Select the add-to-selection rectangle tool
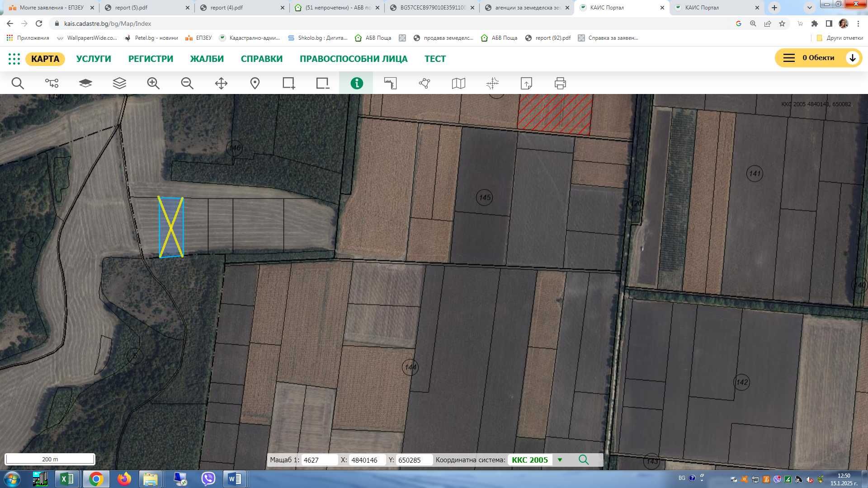Screen dimensions: 868x488 (x=289, y=83)
